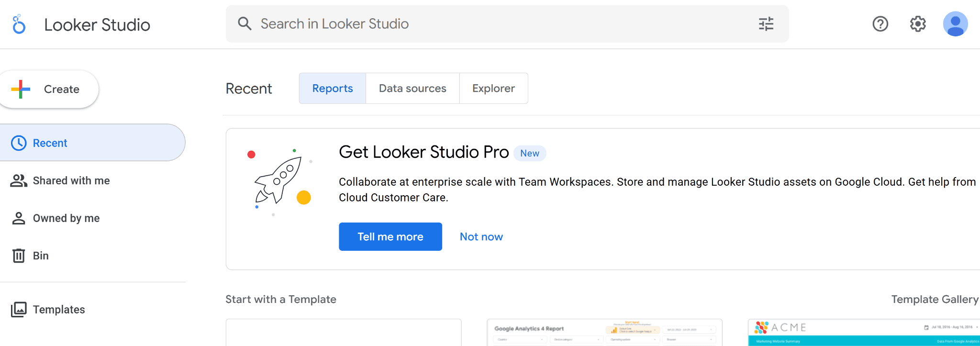Open the Help question mark icon
Image resolution: width=980 pixels, height=346 pixels.
pos(880,24)
